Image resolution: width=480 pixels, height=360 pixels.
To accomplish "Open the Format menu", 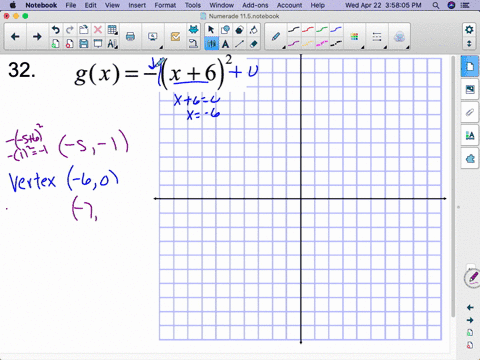I will tap(165, 5).
